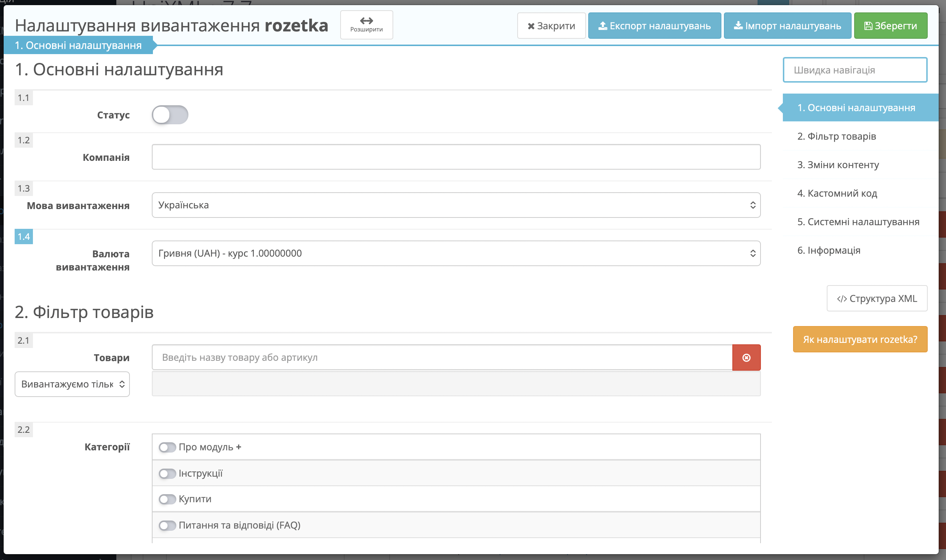Go to 2. Фільтр товарів section
The image size is (946, 560).
click(x=837, y=136)
